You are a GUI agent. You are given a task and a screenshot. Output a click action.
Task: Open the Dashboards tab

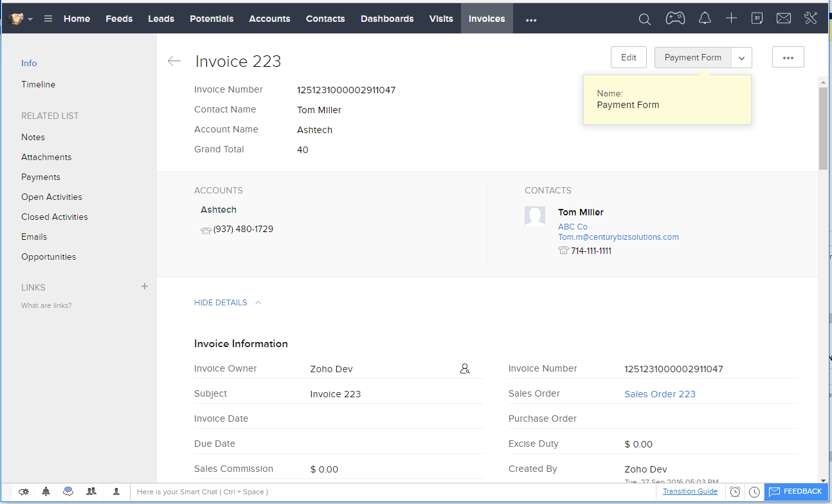pyautogui.click(x=387, y=19)
